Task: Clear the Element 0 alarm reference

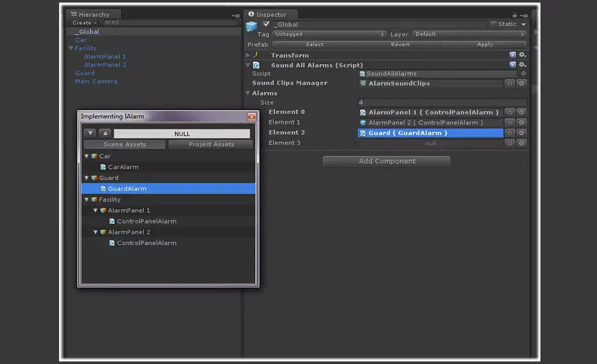Action: [510, 112]
